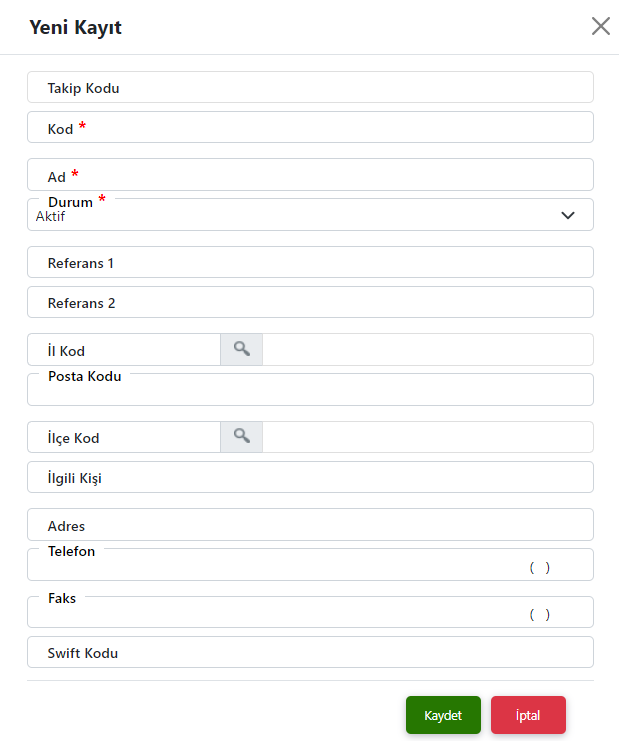The height and width of the screenshot is (741, 619).
Task: Click the İptal button
Action: (528, 715)
